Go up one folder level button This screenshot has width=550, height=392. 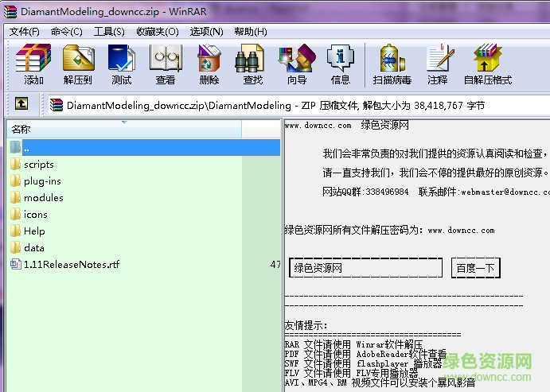pyautogui.click(x=21, y=104)
